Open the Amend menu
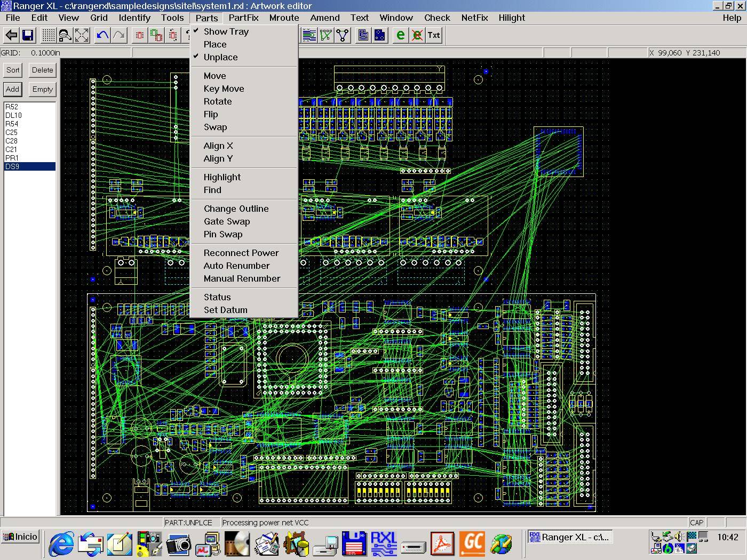 [x=325, y=18]
